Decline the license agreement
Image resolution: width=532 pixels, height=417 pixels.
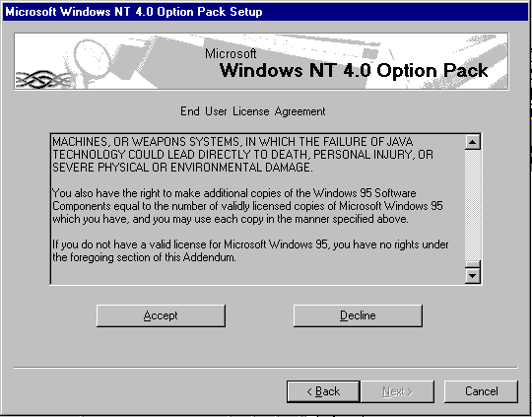pos(358,315)
